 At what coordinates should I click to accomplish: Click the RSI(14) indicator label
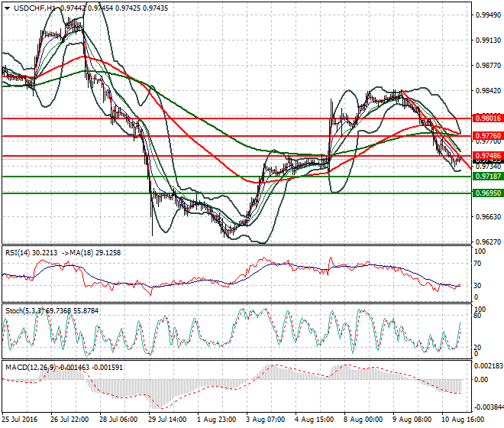tap(21, 252)
